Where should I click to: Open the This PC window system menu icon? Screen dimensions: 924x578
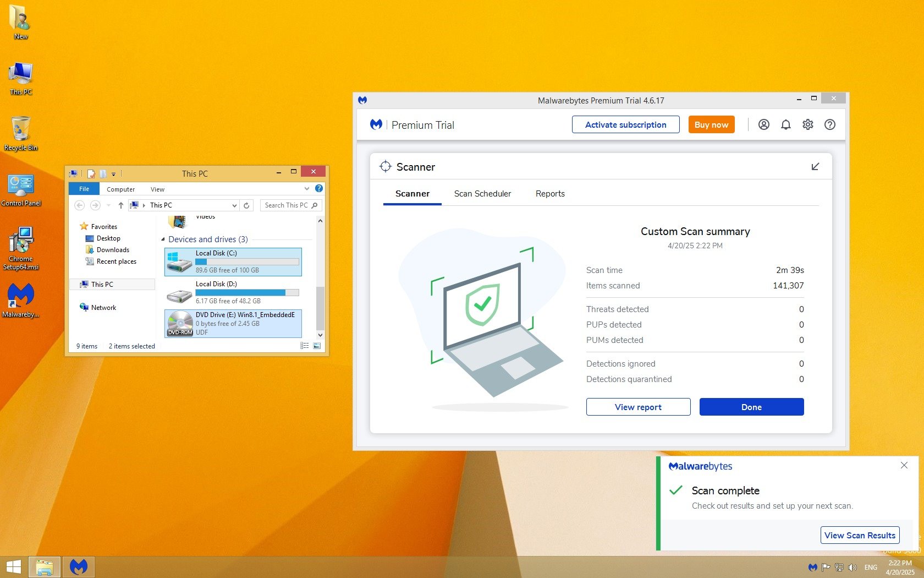(74, 173)
